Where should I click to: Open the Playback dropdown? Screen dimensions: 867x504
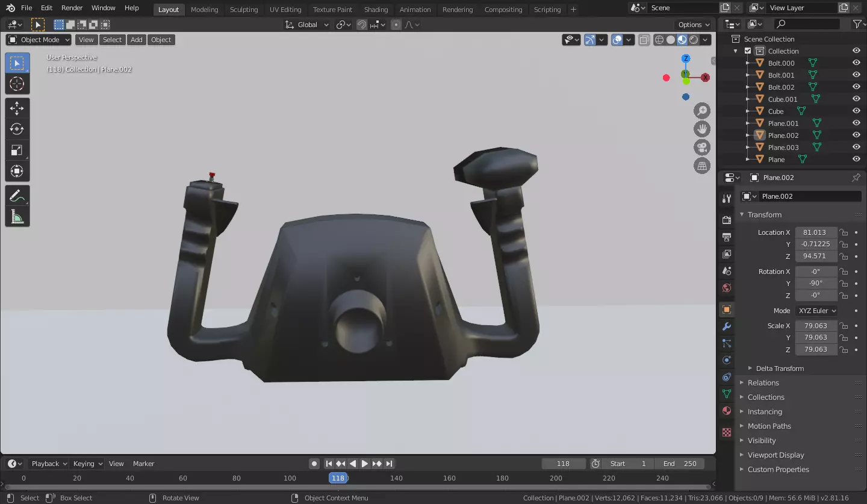(x=49, y=464)
